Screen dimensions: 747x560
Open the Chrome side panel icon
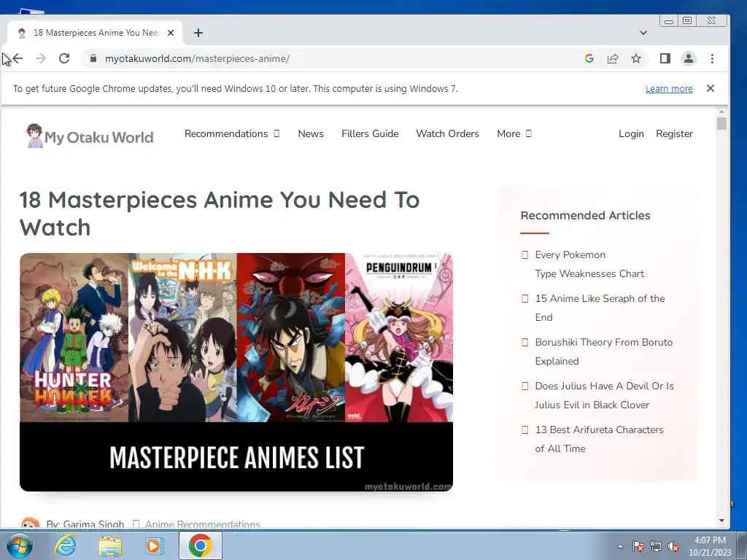click(665, 58)
